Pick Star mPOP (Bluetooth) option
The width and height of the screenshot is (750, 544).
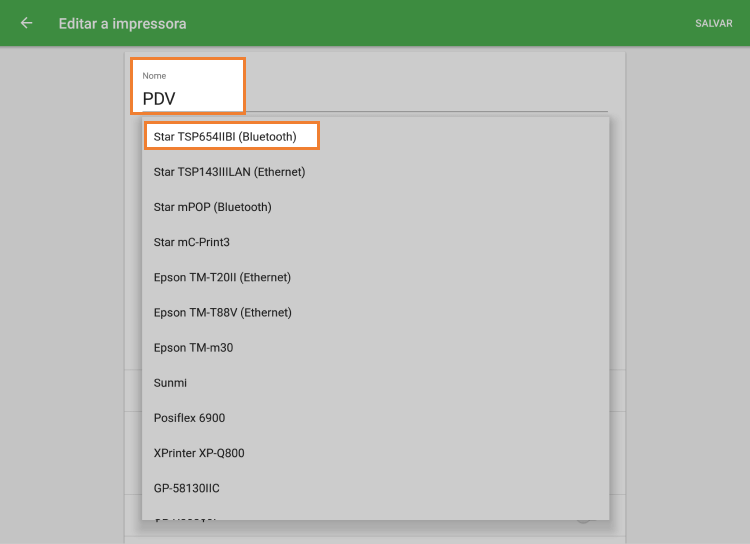pos(212,207)
